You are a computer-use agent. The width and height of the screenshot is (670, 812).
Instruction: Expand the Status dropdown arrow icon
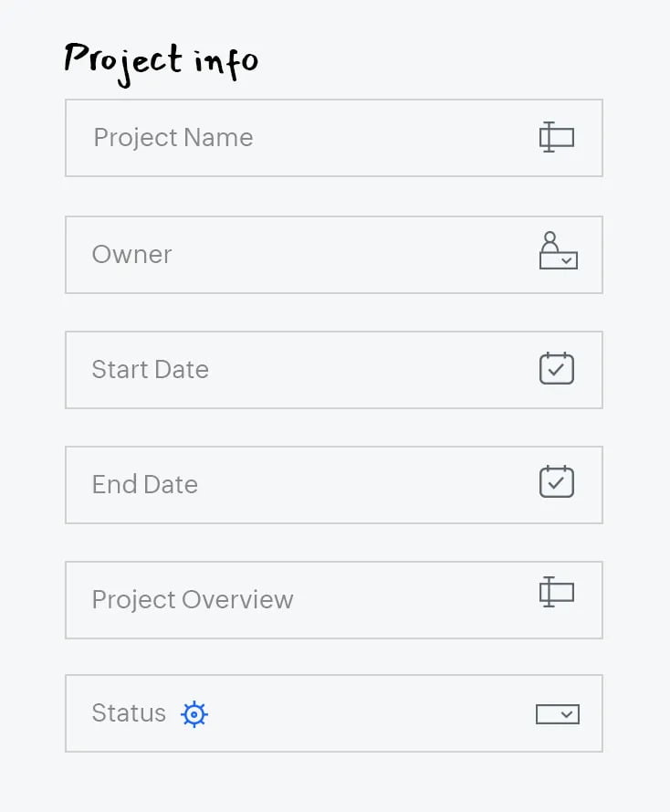[557, 714]
